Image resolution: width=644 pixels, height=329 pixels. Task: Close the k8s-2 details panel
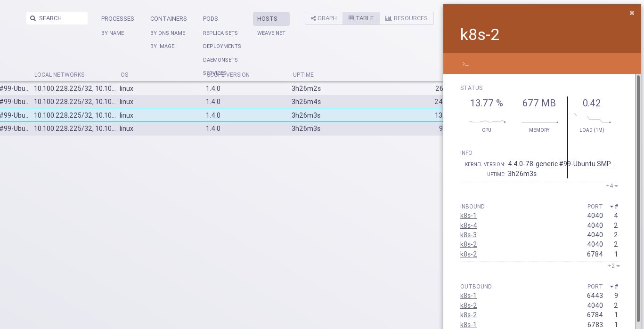(x=632, y=13)
